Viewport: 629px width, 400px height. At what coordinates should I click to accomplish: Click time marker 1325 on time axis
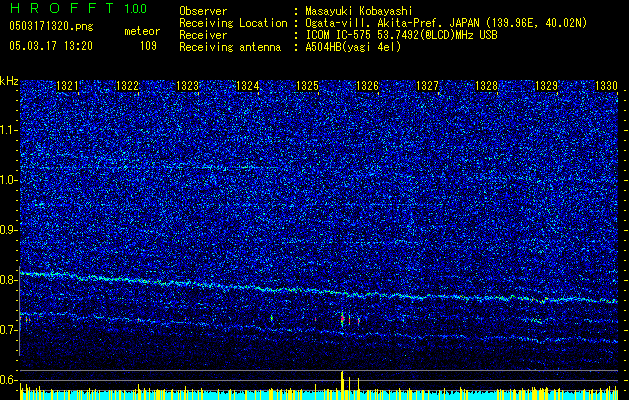click(x=307, y=85)
